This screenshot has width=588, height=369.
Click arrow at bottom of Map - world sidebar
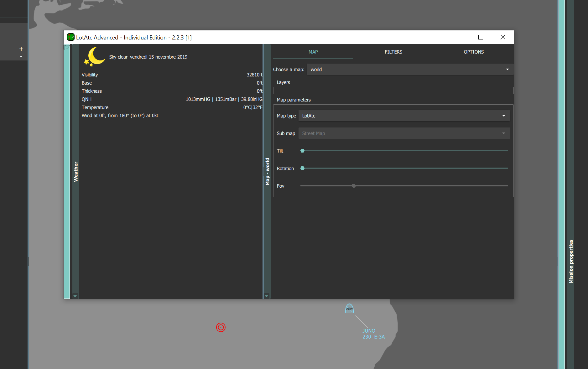coord(267,296)
